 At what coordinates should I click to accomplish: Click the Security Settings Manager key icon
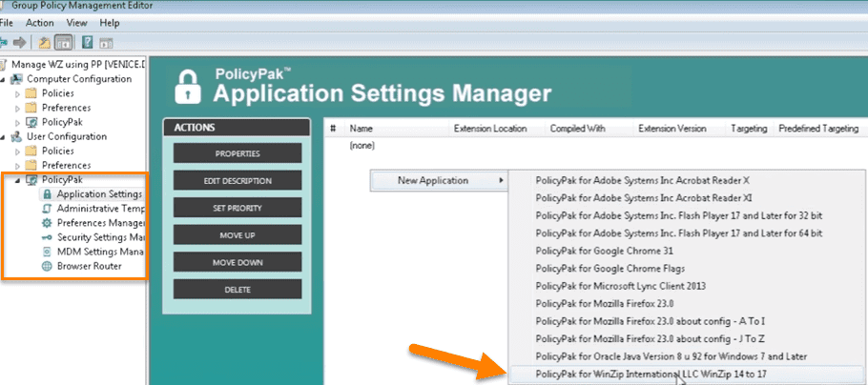pyautogui.click(x=47, y=237)
